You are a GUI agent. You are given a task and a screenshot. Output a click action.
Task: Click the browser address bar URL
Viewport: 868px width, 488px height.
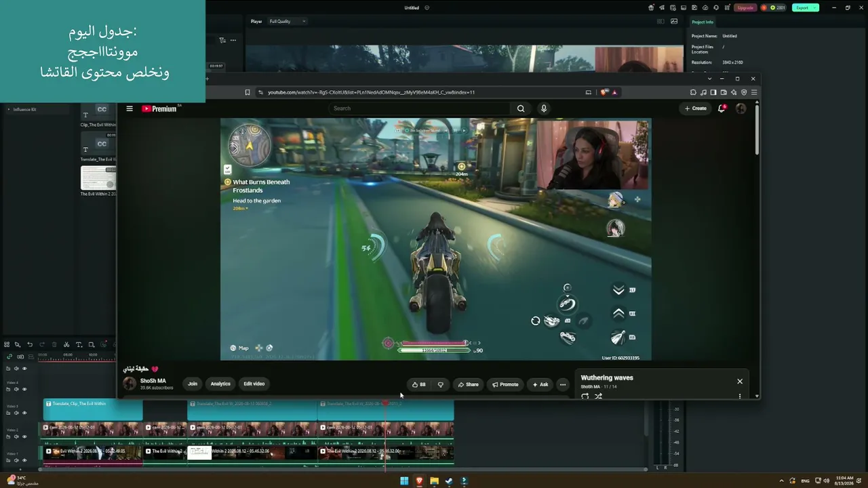tap(371, 92)
